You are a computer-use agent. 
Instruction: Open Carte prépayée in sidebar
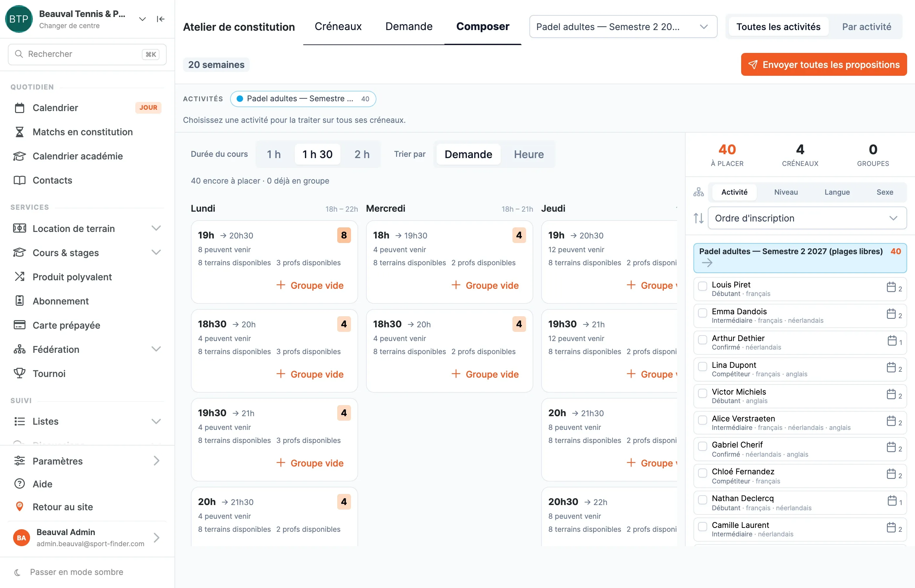(x=87, y=325)
